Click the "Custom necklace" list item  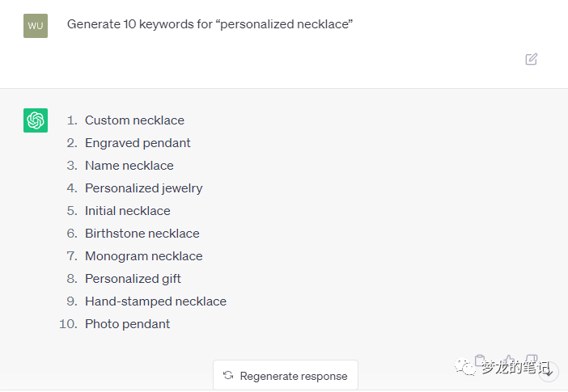pos(134,120)
